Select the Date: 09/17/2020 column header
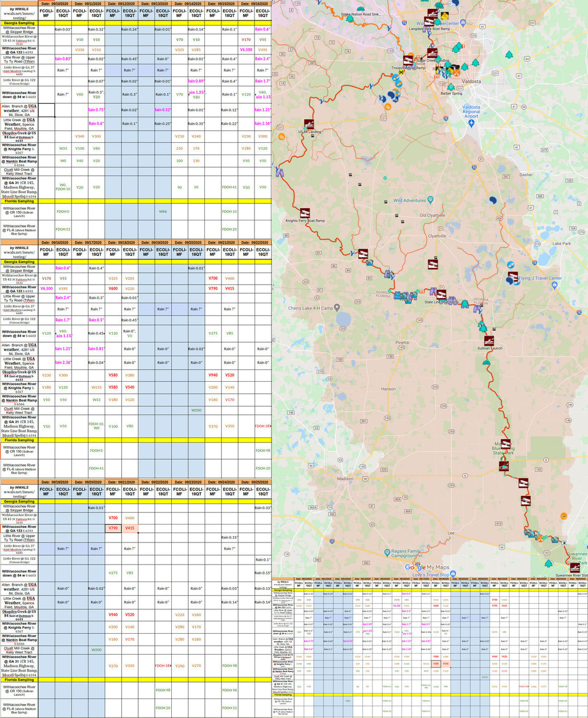The image size is (588, 718). 88,242
